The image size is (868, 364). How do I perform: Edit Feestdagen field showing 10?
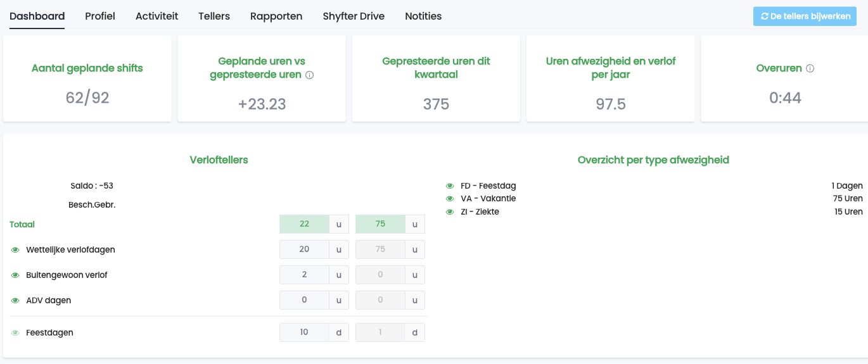click(304, 332)
